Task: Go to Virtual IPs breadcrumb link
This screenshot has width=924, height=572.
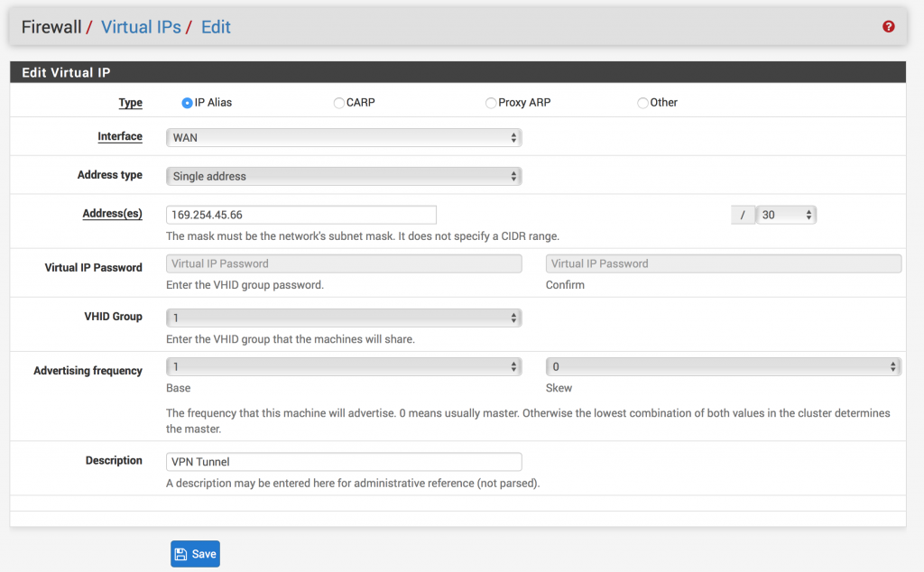Action: (x=142, y=27)
